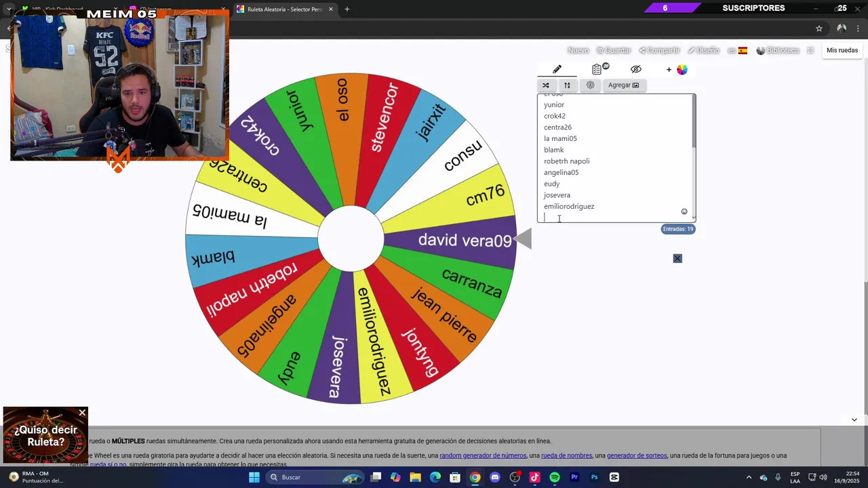Click the Agregar image button
The height and width of the screenshot is (488, 868).
(x=623, y=85)
